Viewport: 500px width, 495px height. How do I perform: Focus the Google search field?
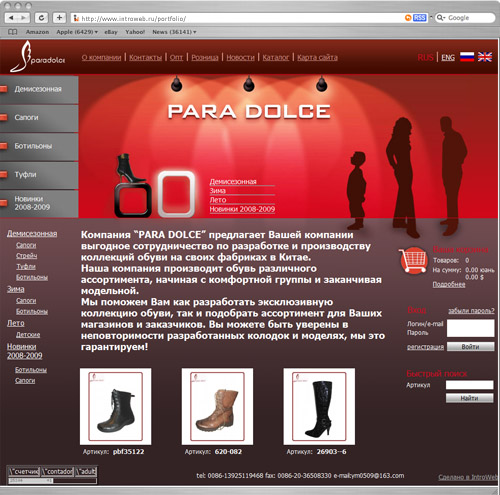[x=465, y=18]
